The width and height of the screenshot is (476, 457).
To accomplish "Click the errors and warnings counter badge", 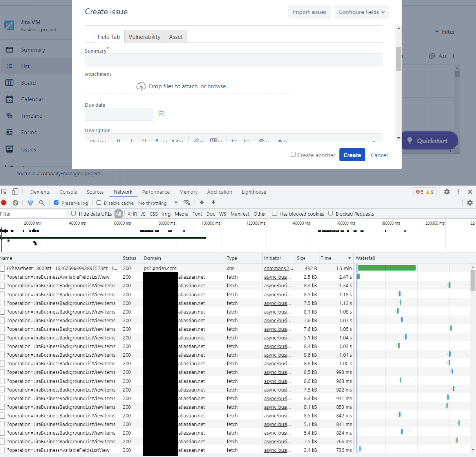I will pos(425,192).
